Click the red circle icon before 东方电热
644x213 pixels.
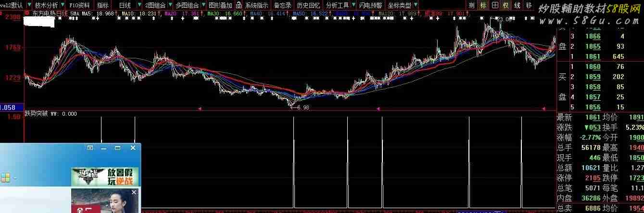coord(27,14)
